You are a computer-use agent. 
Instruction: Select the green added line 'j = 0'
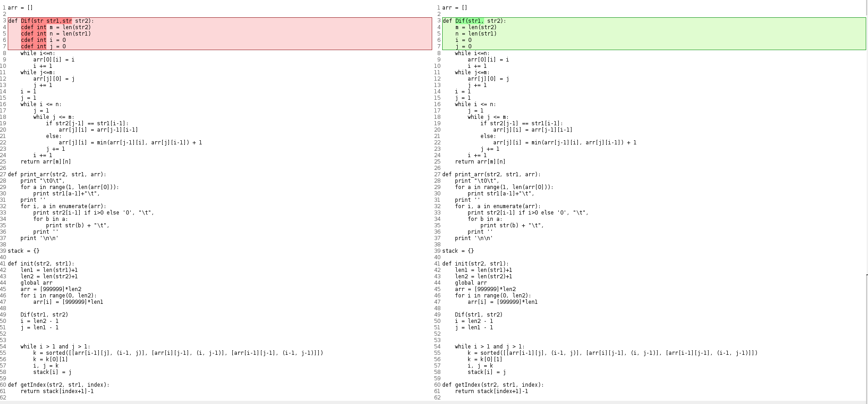coord(463,46)
